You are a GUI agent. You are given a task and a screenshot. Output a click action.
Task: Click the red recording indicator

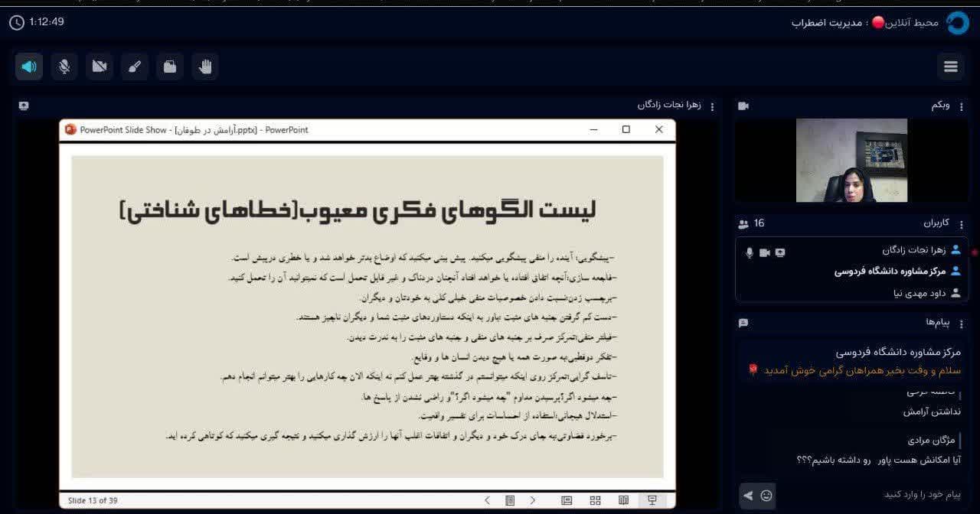878,23
